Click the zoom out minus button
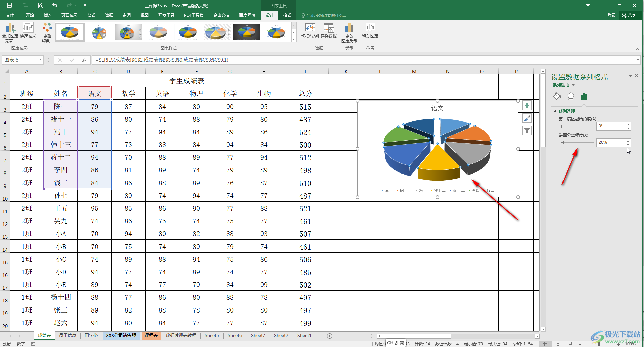Image resolution: width=644 pixels, height=347 pixels. pos(581,344)
